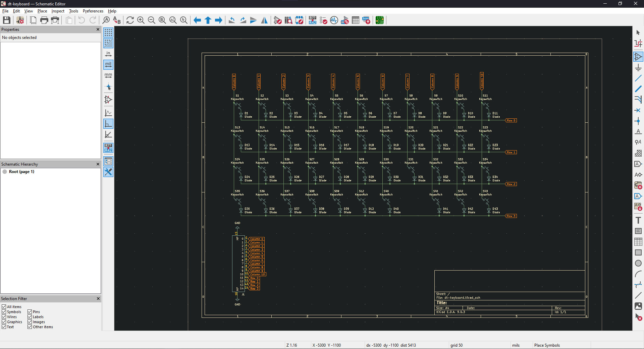Click the Print icon in the toolbar
Image resolution: width=644 pixels, height=349 pixels.
(x=44, y=20)
